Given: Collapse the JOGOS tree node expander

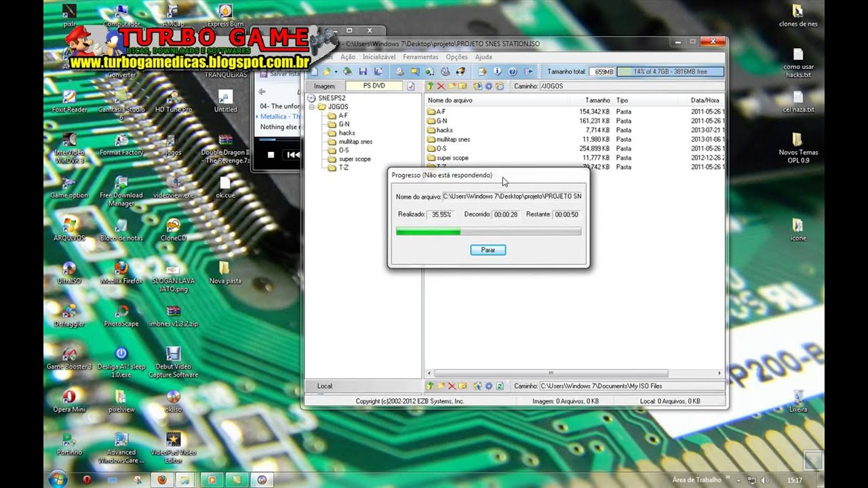Looking at the screenshot, I should (x=313, y=107).
